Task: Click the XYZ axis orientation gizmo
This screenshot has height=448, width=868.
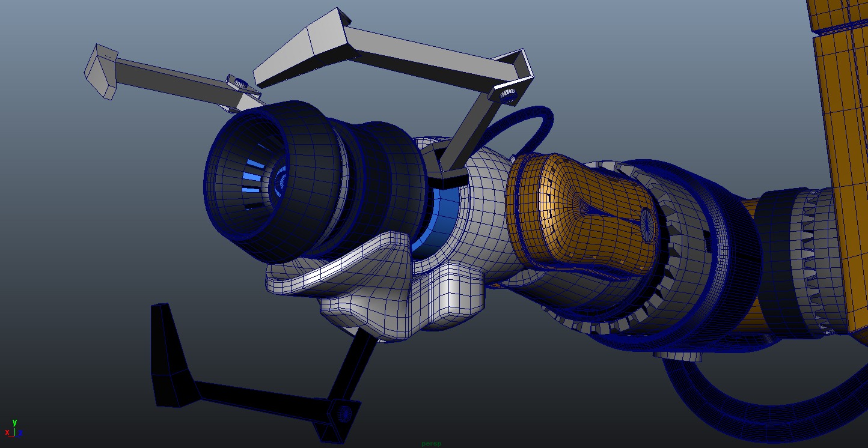Action: 13,429
